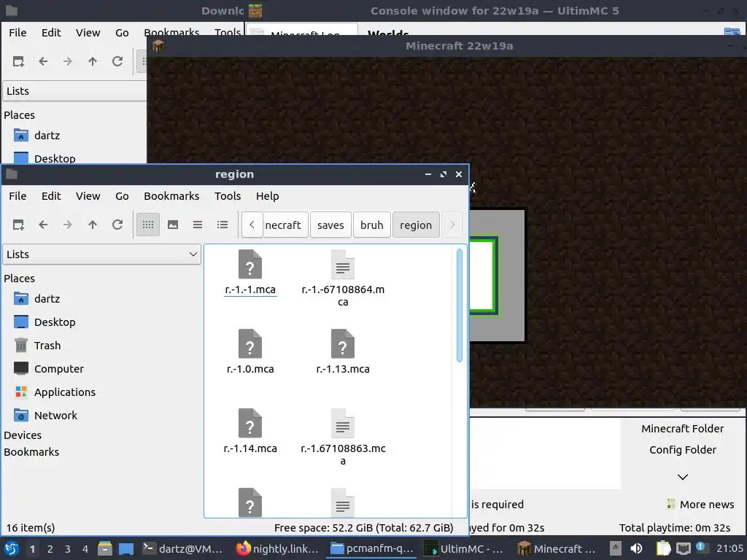This screenshot has width=747, height=560.
Task: Reload in the Downloads file manager window
Action: pos(117,61)
